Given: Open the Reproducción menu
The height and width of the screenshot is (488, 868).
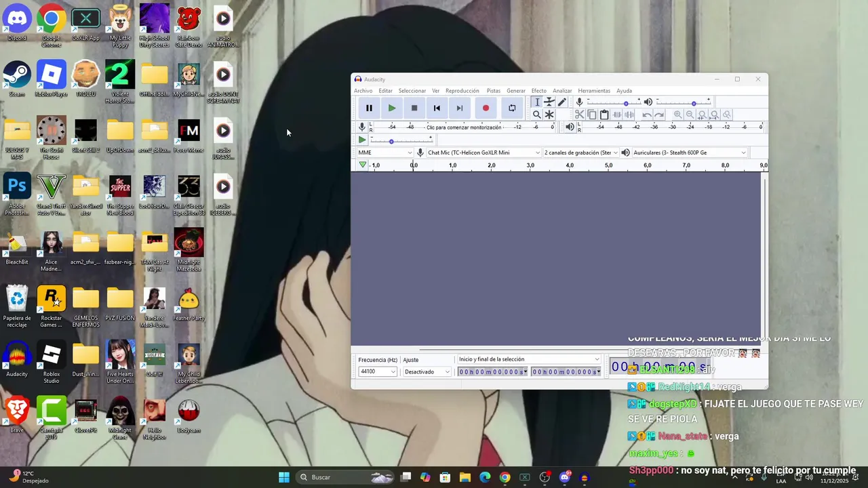Looking at the screenshot, I should coord(462,91).
